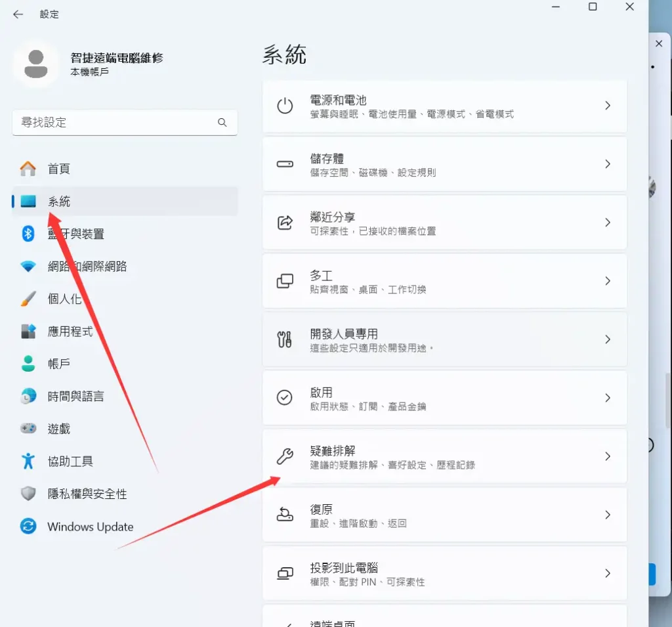This screenshot has width=672, height=627.
Task: Expand the 多工 row chevron
Action: [607, 281]
